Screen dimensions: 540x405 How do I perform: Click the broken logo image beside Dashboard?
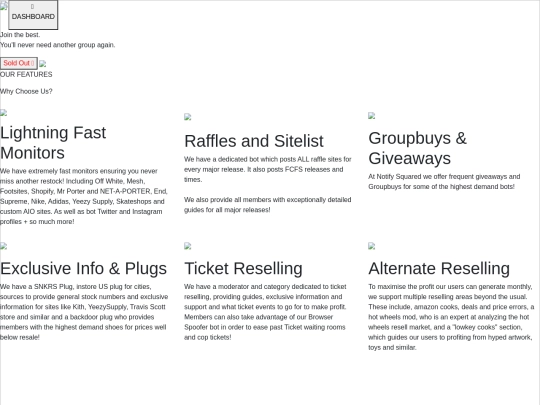pos(3,6)
